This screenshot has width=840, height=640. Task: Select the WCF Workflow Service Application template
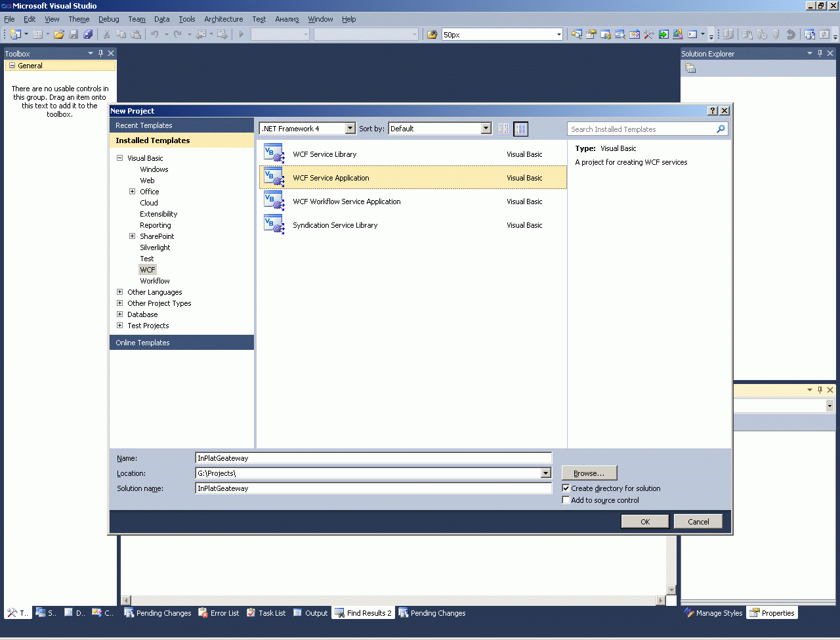coord(413,202)
